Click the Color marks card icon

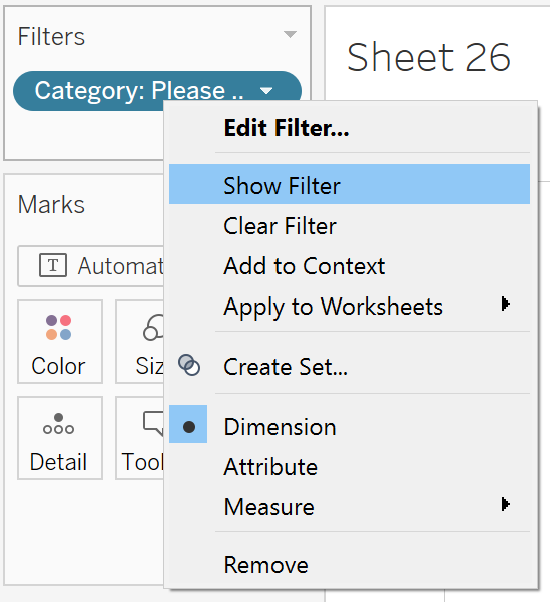[58, 327]
